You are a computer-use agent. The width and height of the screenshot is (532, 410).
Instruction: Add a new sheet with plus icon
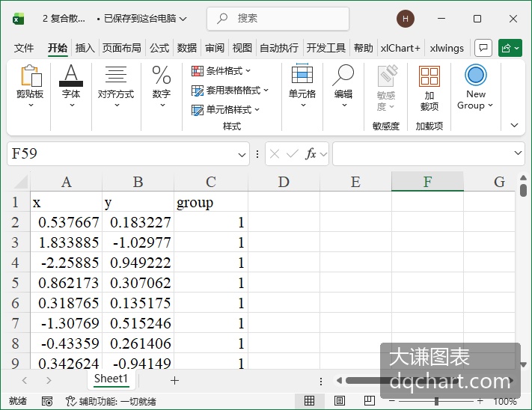click(x=174, y=381)
